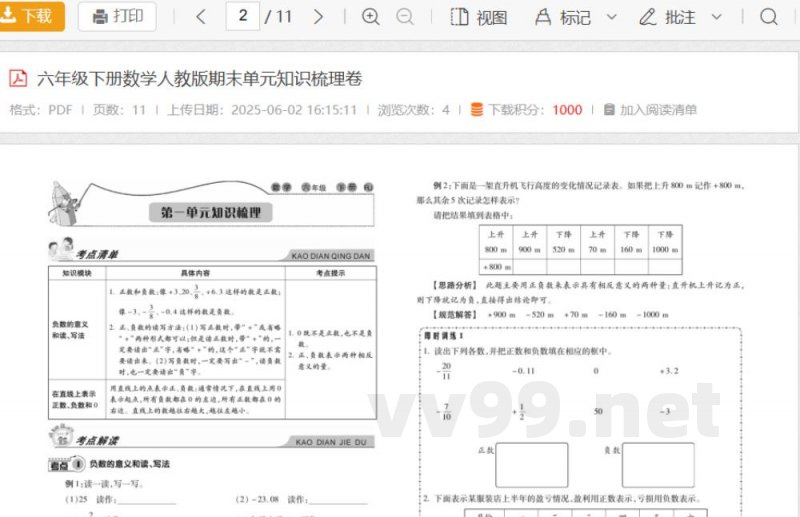
Task: Click the 加入阅读清单 clipboard icon
Action: [x=609, y=110]
